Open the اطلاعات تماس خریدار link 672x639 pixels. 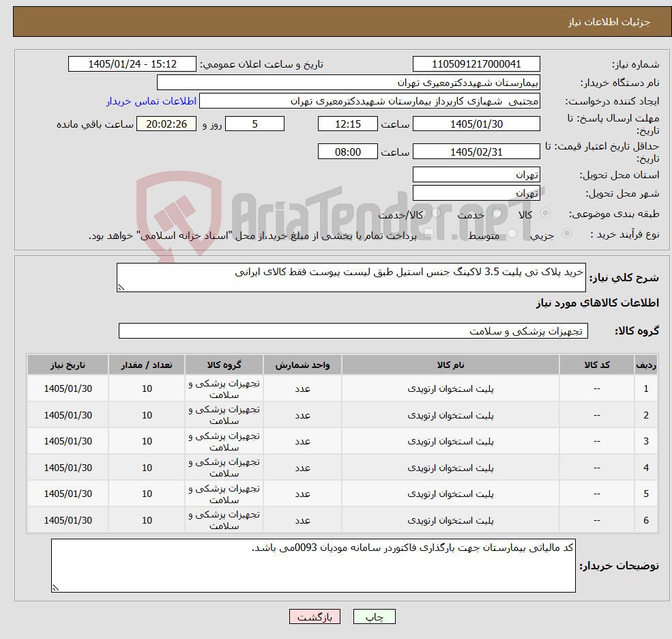(151, 101)
